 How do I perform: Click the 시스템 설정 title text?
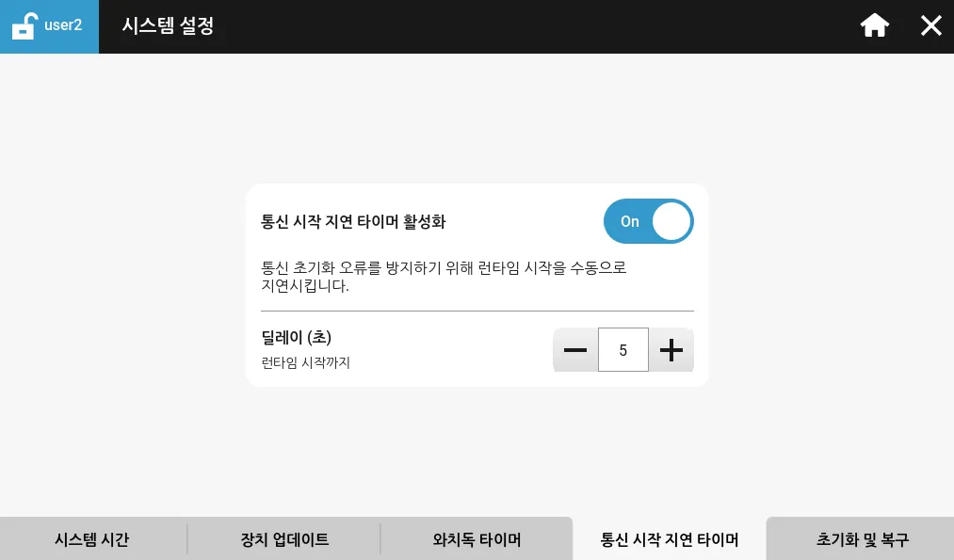tap(168, 26)
